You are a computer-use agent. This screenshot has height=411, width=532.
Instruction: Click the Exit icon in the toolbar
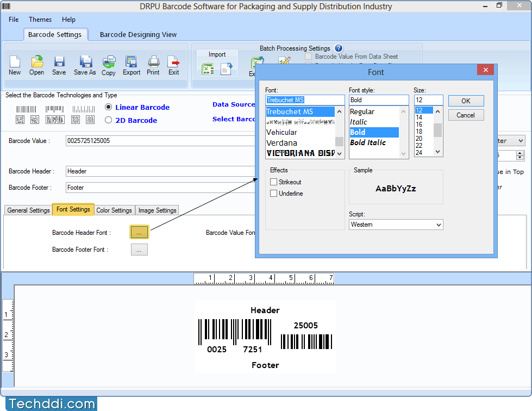pyautogui.click(x=173, y=61)
